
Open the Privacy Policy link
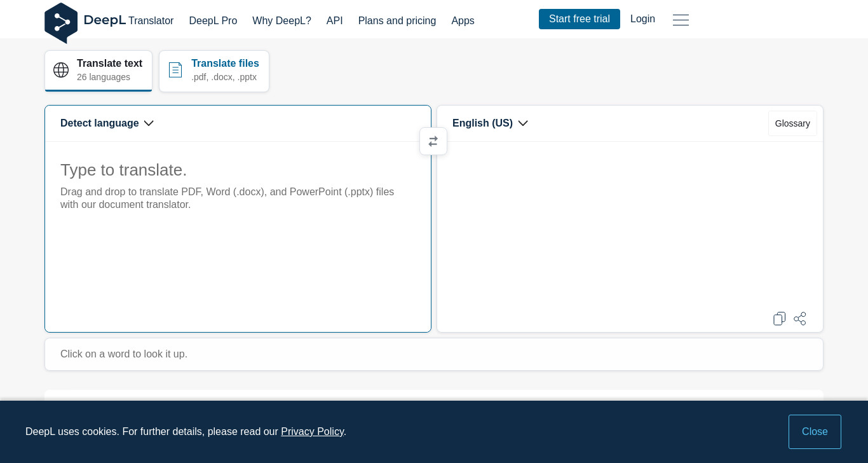(312, 432)
